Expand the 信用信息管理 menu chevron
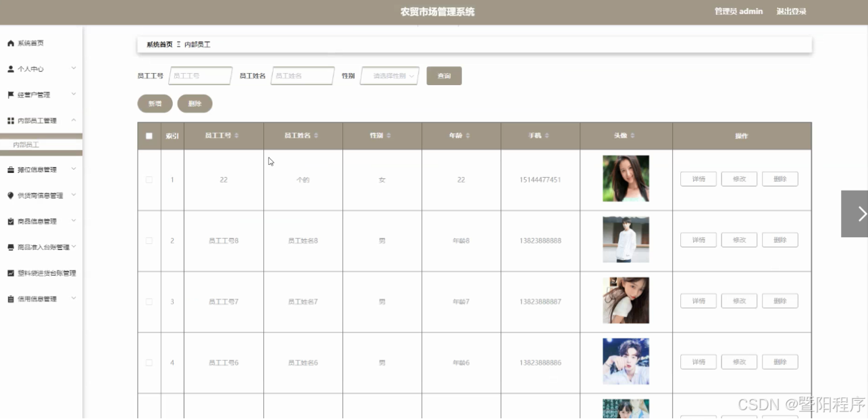Viewport: 868px width, 419px height. [74, 298]
